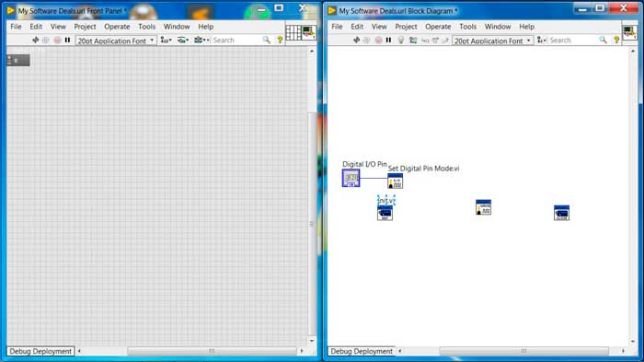This screenshot has height=362, width=644.
Task: Open Reorder menu arrow in Front Panel toolbar
Action: [x=207, y=40]
